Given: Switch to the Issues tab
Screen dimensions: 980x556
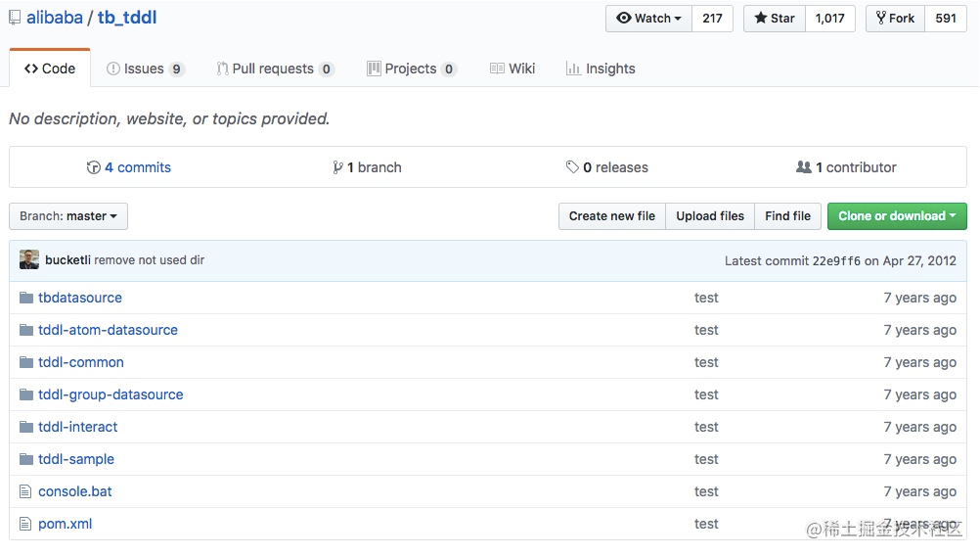Looking at the screenshot, I should coord(145,69).
